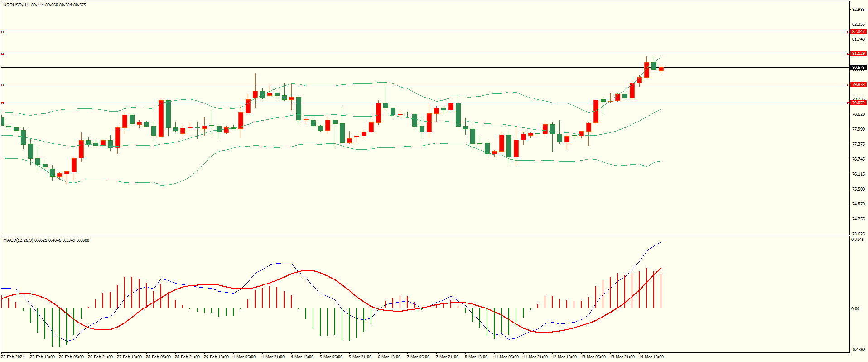Select the latest red candle on the chart
This screenshot has height=362, width=868.
(x=661, y=69)
